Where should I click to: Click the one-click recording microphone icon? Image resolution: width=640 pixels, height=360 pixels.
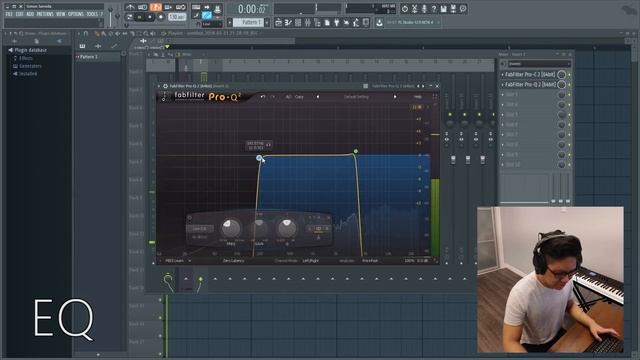424,8
